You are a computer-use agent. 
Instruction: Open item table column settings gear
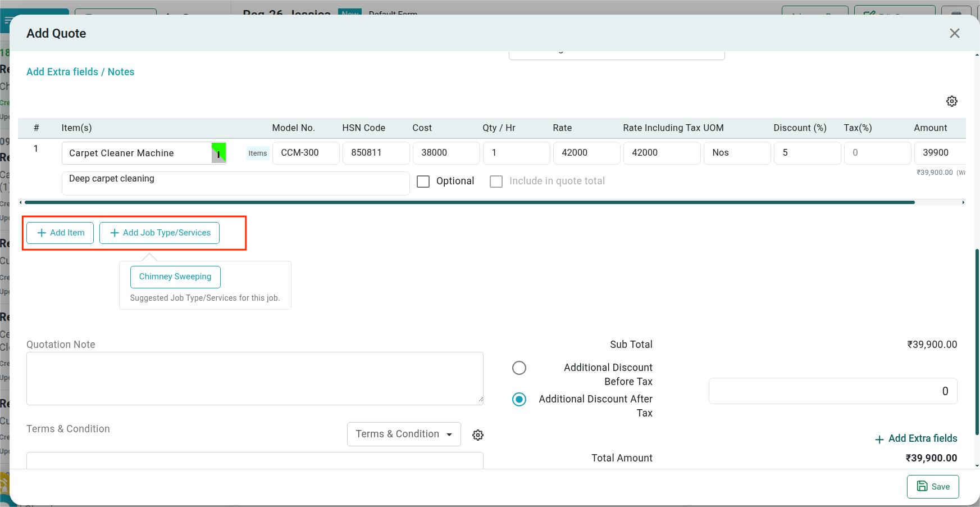[951, 101]
